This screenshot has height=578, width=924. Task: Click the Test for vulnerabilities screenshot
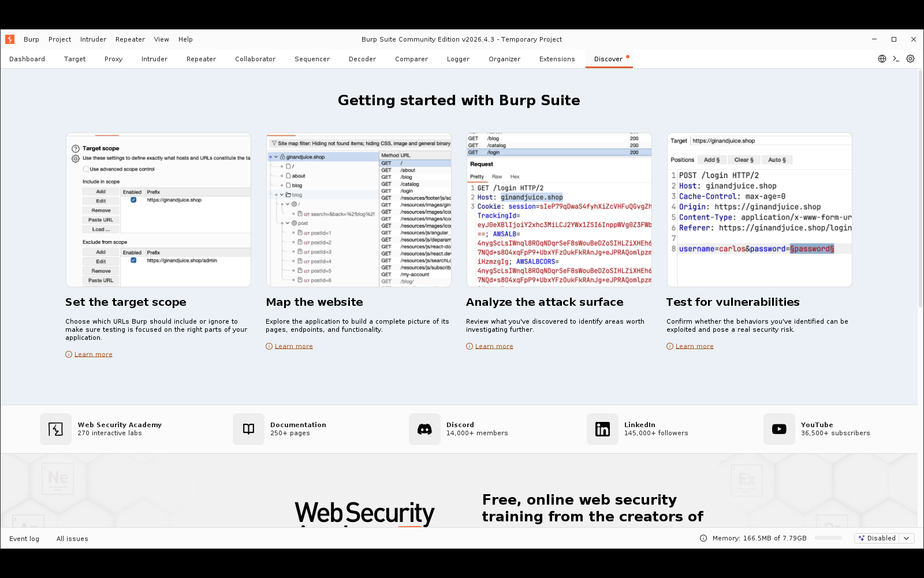pyautogui.click(x=759, y=210)
